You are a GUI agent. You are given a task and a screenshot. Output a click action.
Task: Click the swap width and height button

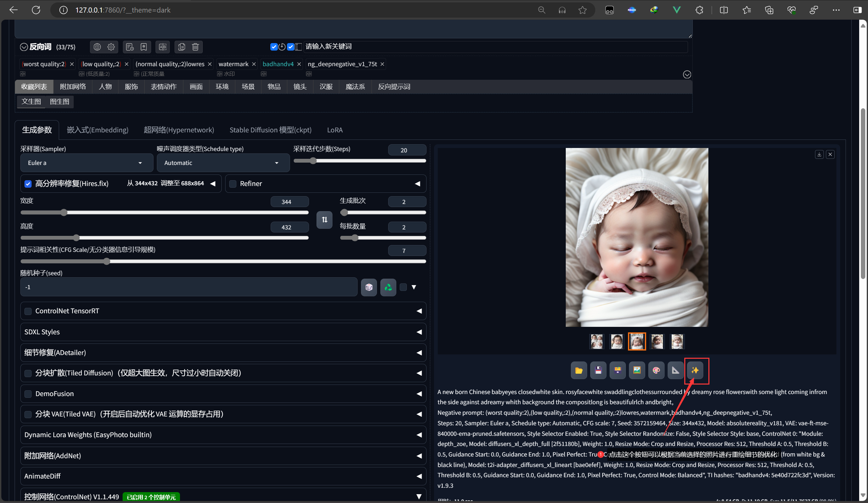[324, 220]
